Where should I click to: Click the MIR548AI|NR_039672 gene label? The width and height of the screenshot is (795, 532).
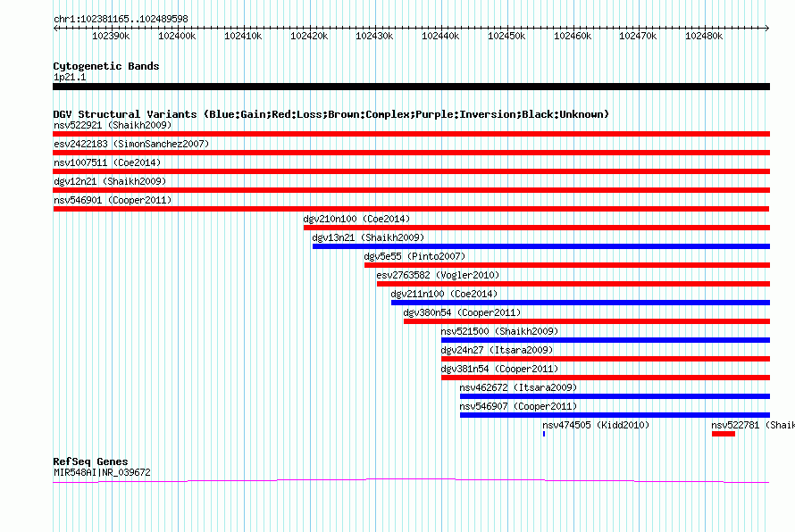[102, 472]
